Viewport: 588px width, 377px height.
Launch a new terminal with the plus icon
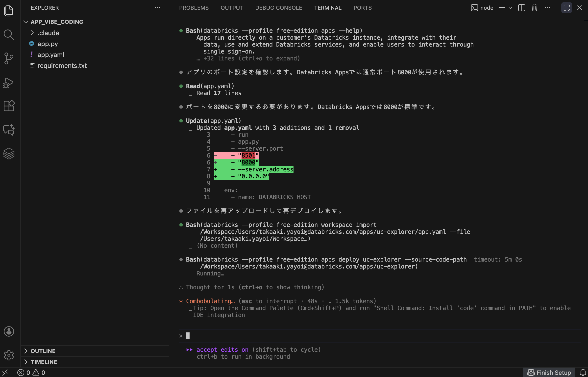502,8
